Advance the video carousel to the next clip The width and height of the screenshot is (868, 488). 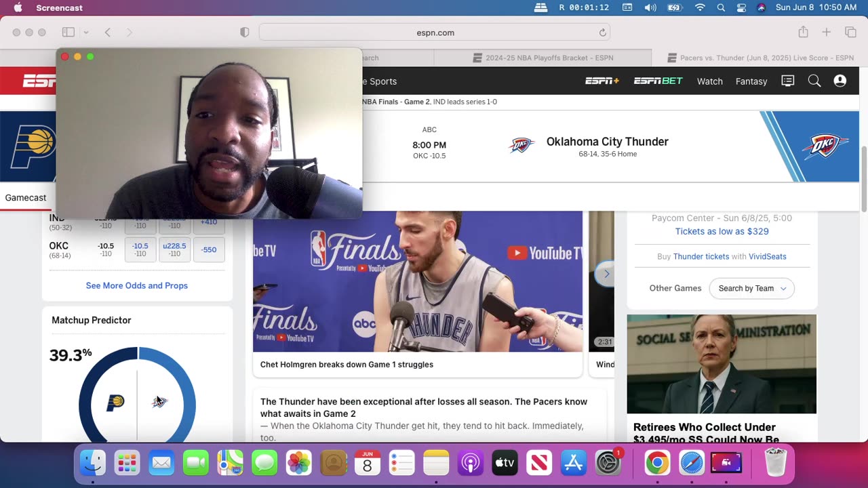[606, 274]
